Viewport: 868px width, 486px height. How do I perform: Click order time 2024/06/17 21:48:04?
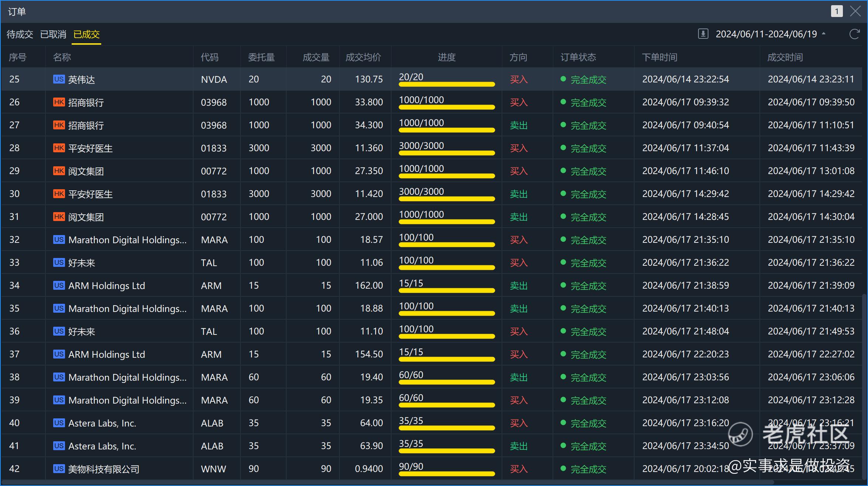click(x=686, y=331)
